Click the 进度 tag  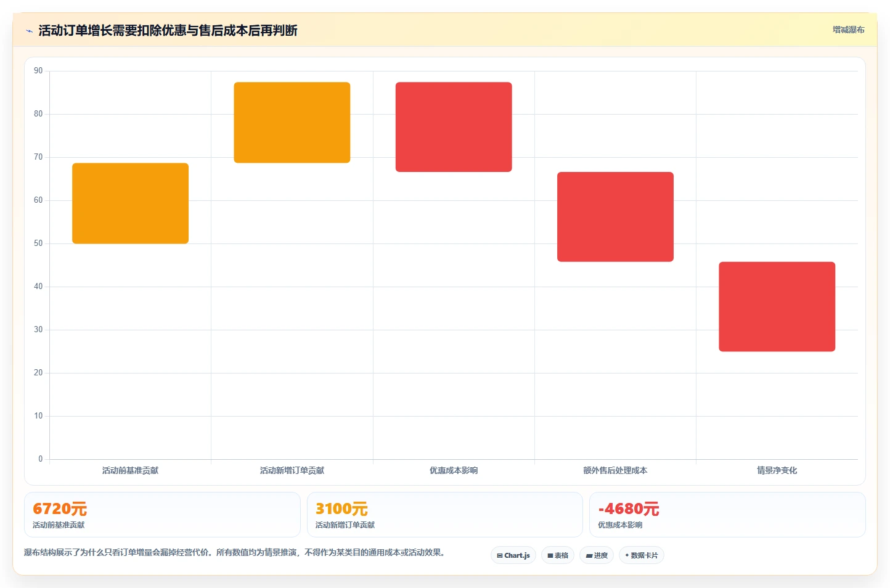(x=597, y=555)
